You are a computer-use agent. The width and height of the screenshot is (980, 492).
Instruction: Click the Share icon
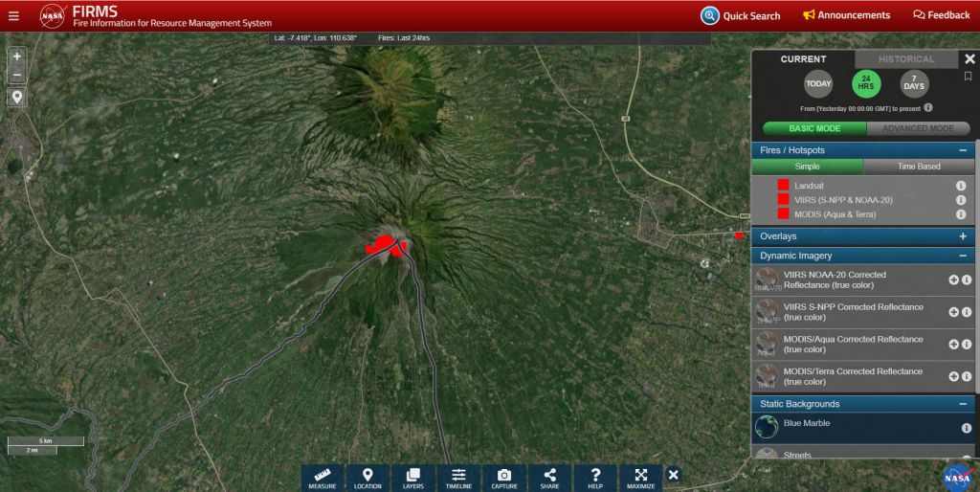click(x=549, y=478)
